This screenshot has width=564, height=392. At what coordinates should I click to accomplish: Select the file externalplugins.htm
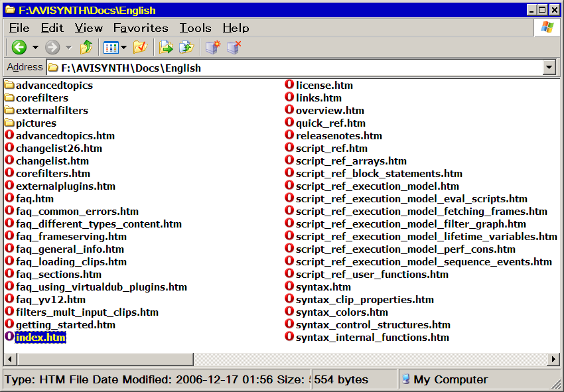click(66, 186)
